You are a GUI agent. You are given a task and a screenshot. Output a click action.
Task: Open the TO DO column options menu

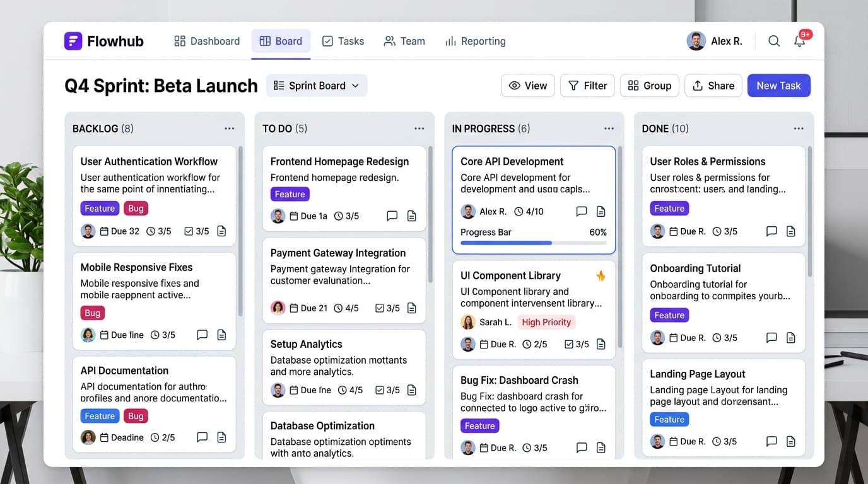pos(419,129)
